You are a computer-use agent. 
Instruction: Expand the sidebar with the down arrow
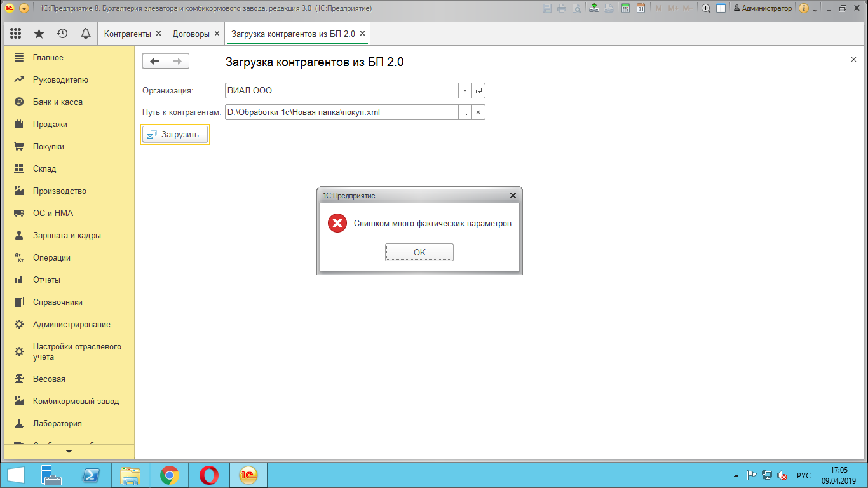[69, 451]
